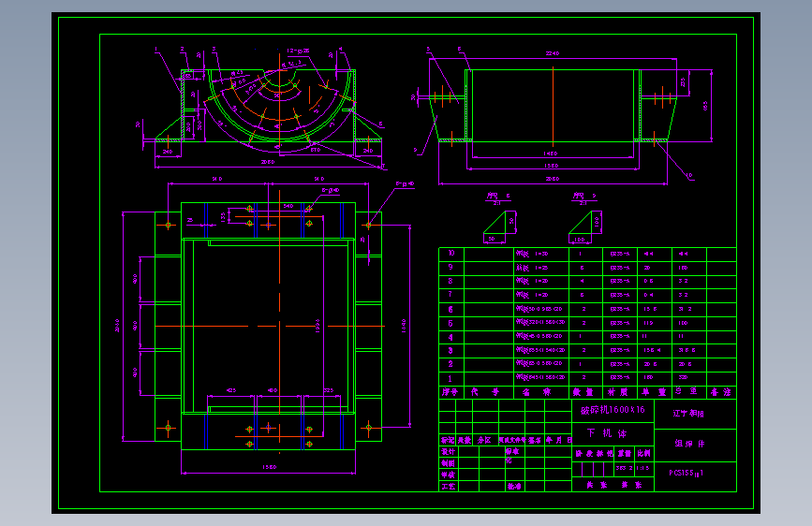This screenshot has height=526, width=812.
Task: Select the 670 dimension in front view
Action: (x=316, y=150)
